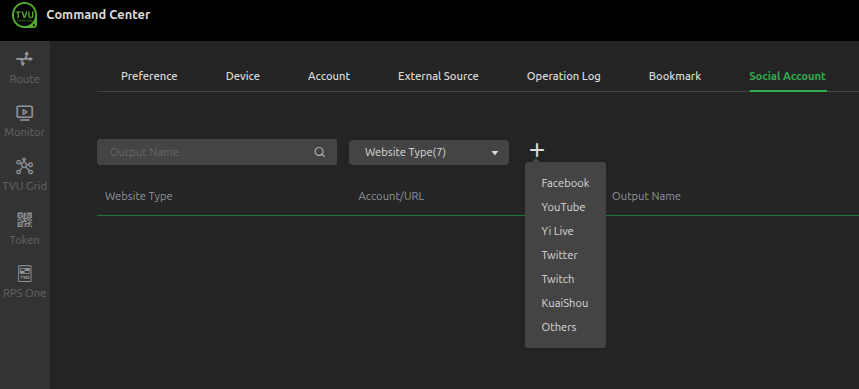Open the Token QR code icon
Screen dimensions: 859x389
(25, 220)
